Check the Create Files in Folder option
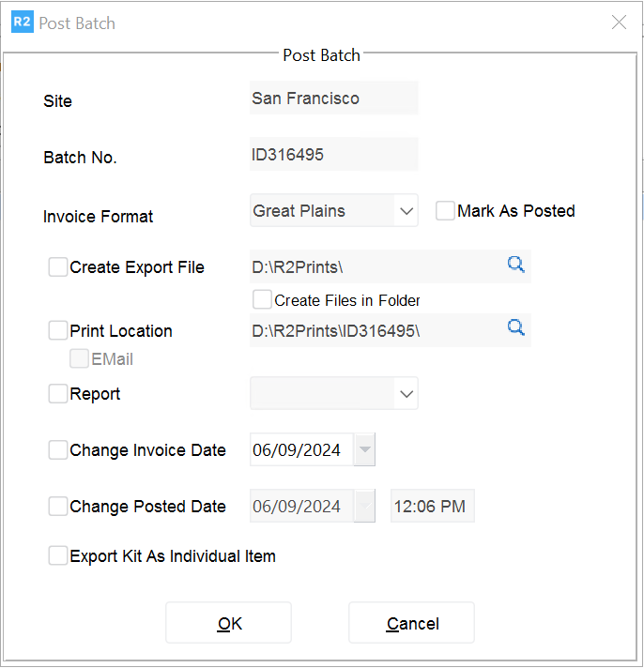The width and height of the screenshot is (644, 668). coord(262,300)
